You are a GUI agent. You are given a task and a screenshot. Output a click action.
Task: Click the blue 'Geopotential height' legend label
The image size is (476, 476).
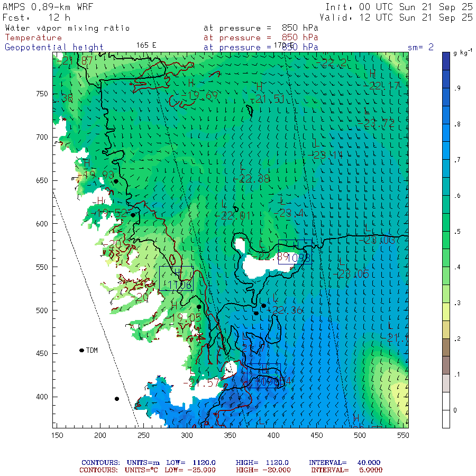pyautogui.click(x=54, y=48)
